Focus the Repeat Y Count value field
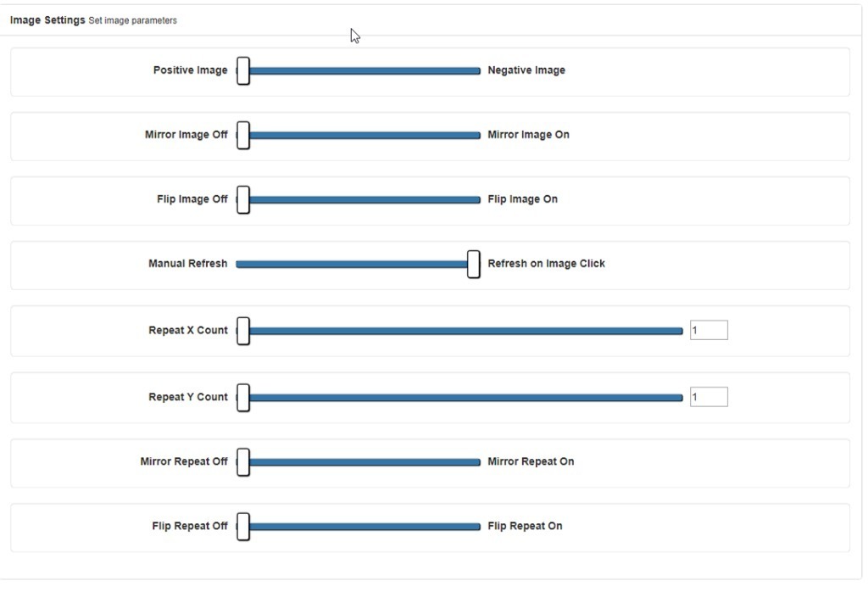 [709, 397]
